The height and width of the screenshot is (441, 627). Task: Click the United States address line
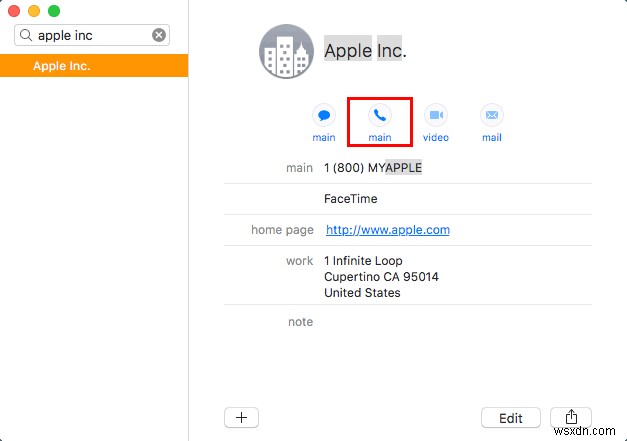tap(362, 293)
